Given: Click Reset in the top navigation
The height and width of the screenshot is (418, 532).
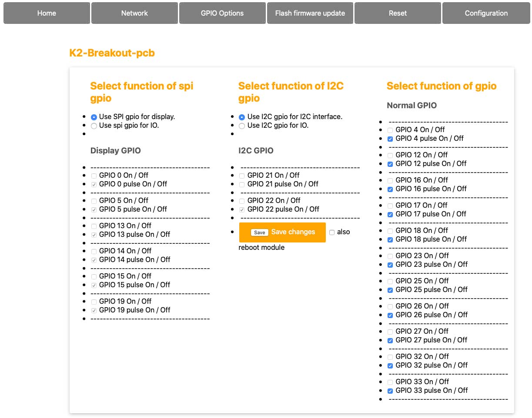Looking at the screenshot, I should point(397,13).
